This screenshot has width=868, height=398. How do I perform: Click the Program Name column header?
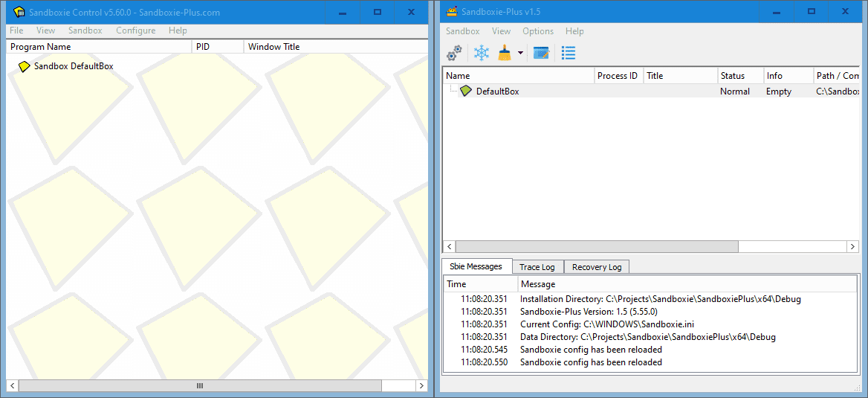(99, 47)
